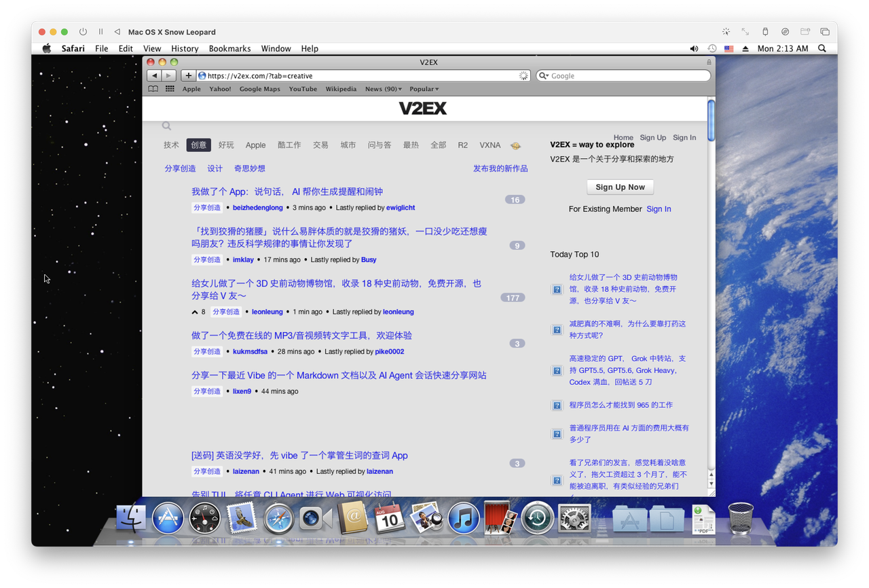
Task: Select the 创意 tab
Action: (199, 145)
